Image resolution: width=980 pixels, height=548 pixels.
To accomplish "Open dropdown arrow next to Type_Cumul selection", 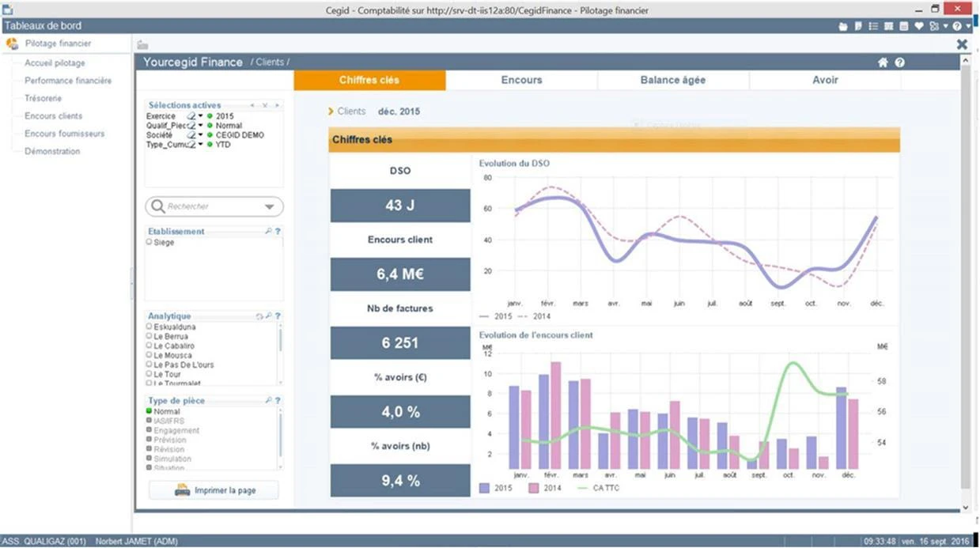I will click(201, 145).
